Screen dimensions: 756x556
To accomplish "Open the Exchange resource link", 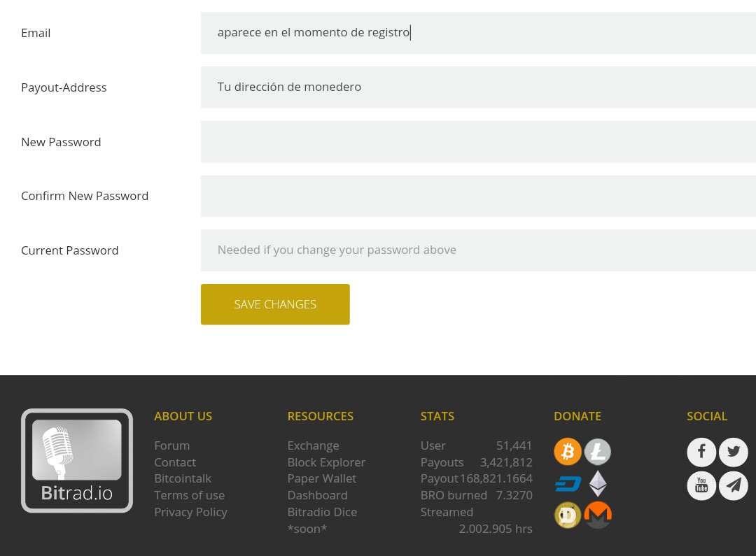I will tap(314, 445).
